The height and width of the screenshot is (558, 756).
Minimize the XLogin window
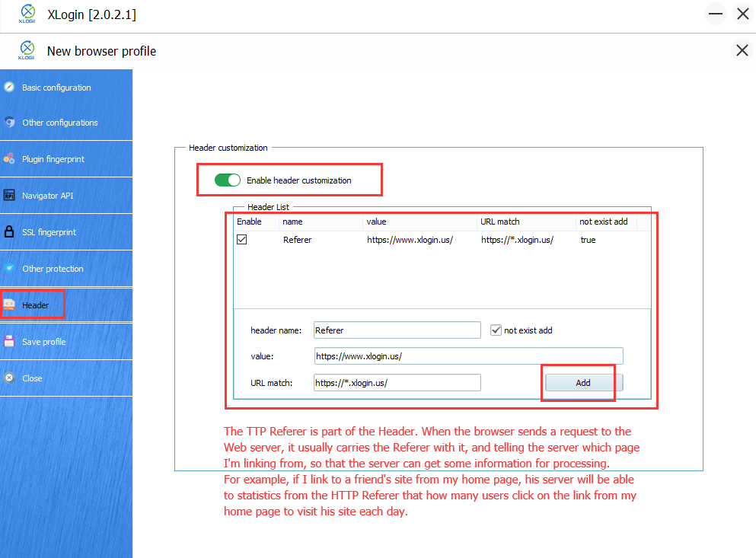[x=716, y=14]
